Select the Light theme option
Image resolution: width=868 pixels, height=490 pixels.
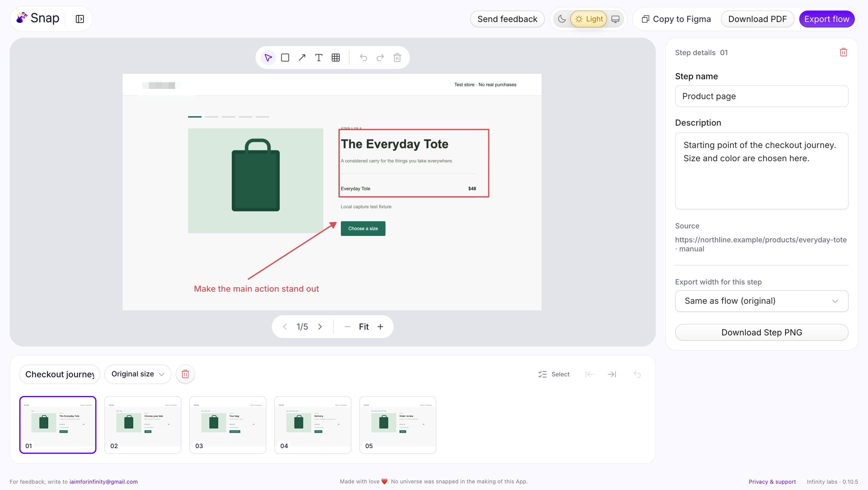pos(589,19)
